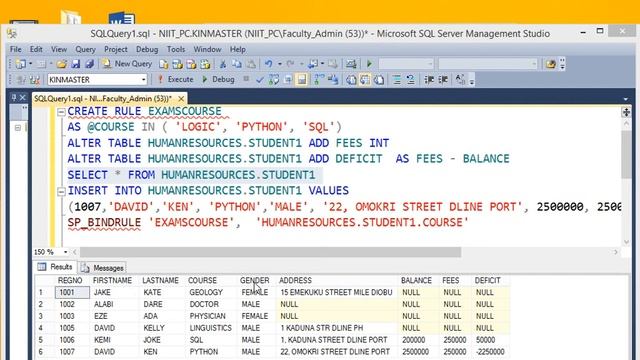The height and width of the screenshot is (360, 640).
Task: Click the vertical scrollbar thumb of editor
Action: click(626, 154)
